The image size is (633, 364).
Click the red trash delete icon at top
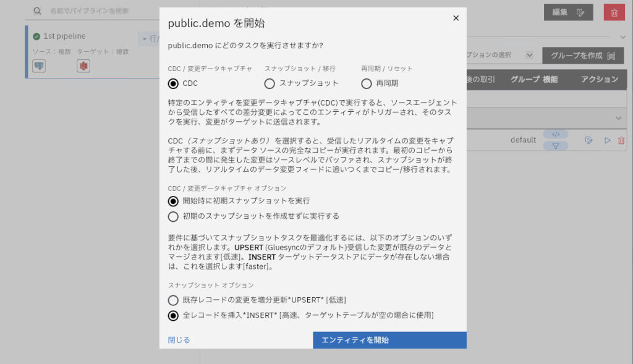point(614,12)
